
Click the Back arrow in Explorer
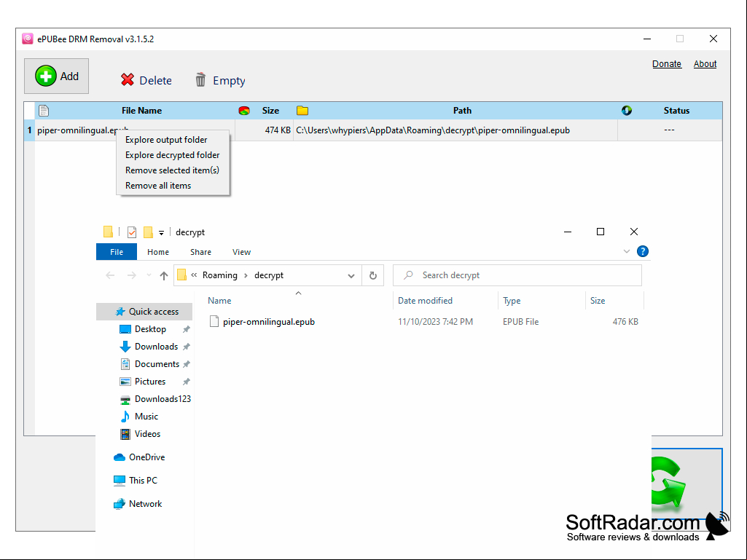pyautogui.click(x=110, y=275)
